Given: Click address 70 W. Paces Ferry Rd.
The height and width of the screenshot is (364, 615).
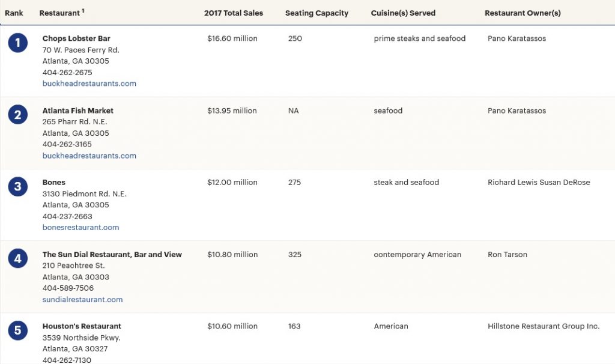Looking at the screenshot, I should [x=81, y=50].
